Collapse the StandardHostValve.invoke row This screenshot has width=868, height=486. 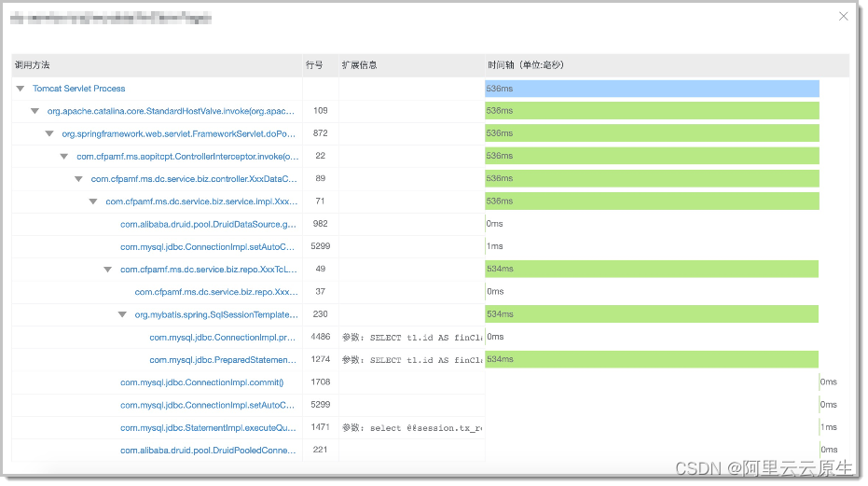pyautogui.click(x=34, y=111)
